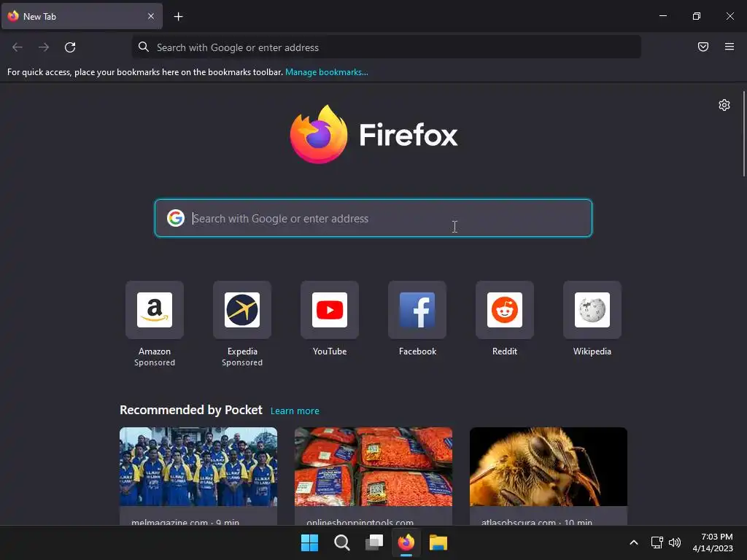Restore down the Firefox window
This screenshot has width=747, height=560.
(x=697, y=16)
